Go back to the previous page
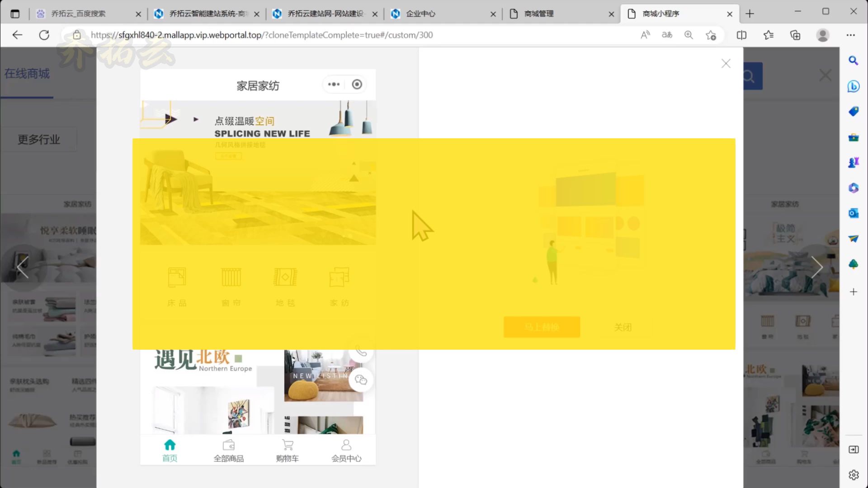The width and height of the screenshot is (868, 488). coord(17,35)
